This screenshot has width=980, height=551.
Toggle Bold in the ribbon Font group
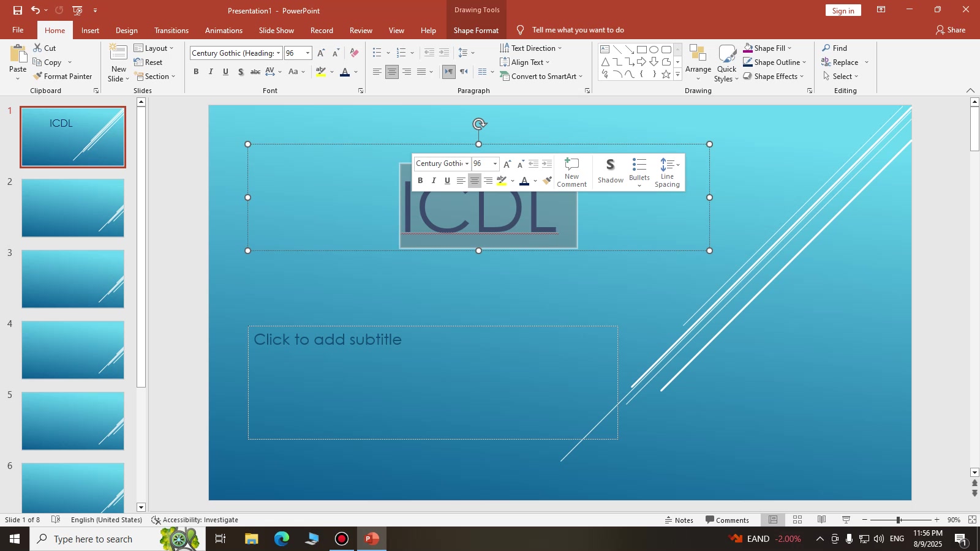[x=196, y=72]
